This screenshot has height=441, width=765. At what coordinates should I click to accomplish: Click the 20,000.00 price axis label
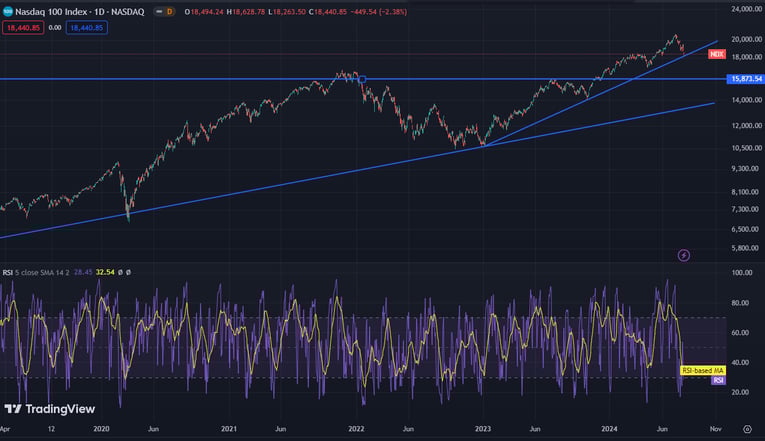pyautogui.click(x=746, y=39)
